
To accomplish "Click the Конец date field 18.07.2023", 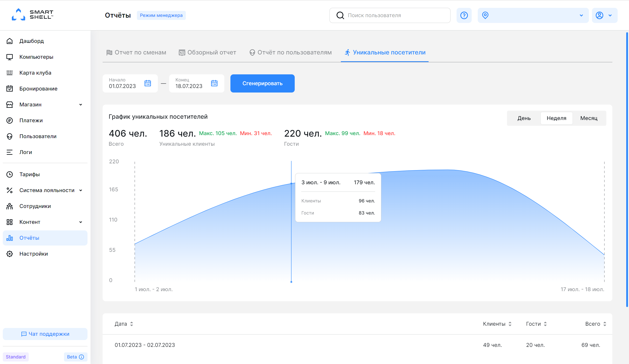I will coord(197,83).
